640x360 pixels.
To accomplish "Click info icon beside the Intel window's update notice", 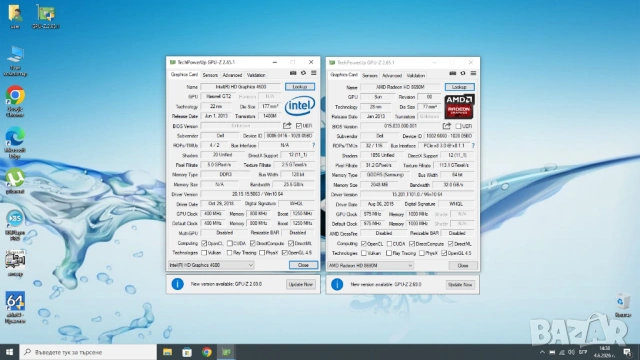I will 178,284.
